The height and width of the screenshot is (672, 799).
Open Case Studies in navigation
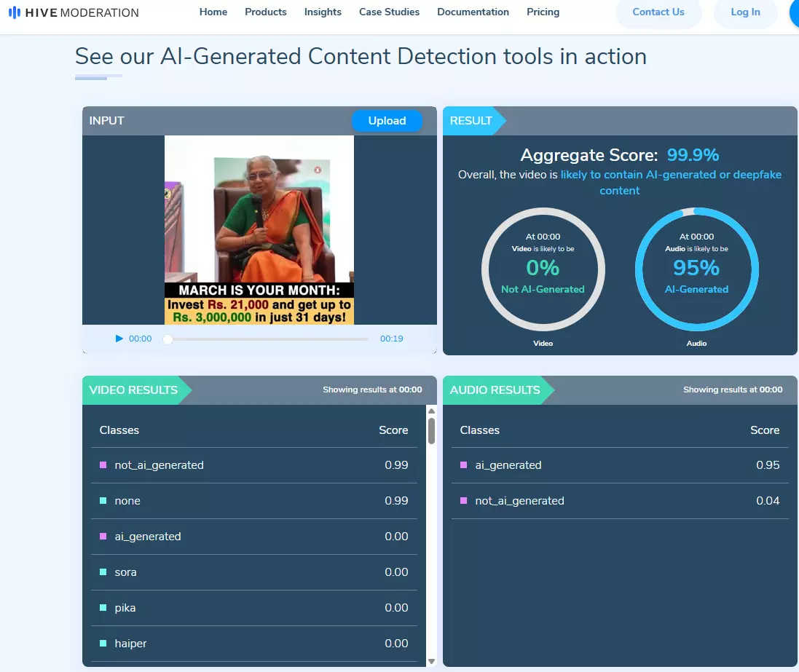(x=389, y=12)
